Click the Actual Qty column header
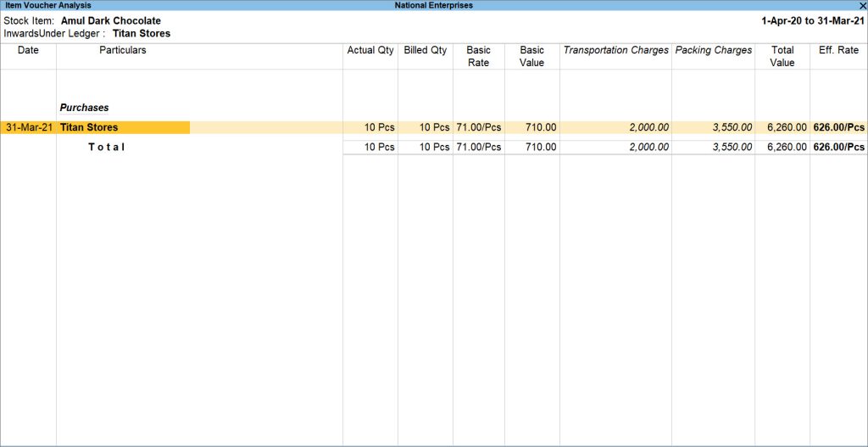 [370, 50]
